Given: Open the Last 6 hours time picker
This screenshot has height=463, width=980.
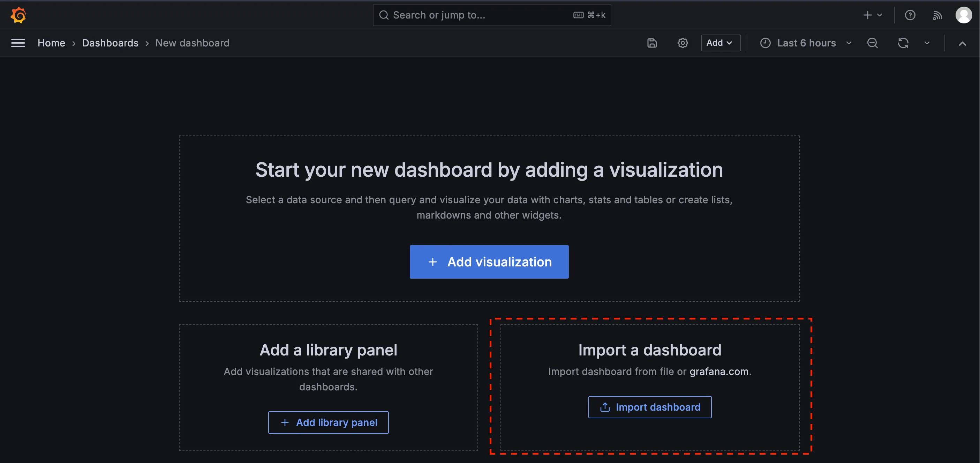Looking at the screenshot, I should [806, 43].
